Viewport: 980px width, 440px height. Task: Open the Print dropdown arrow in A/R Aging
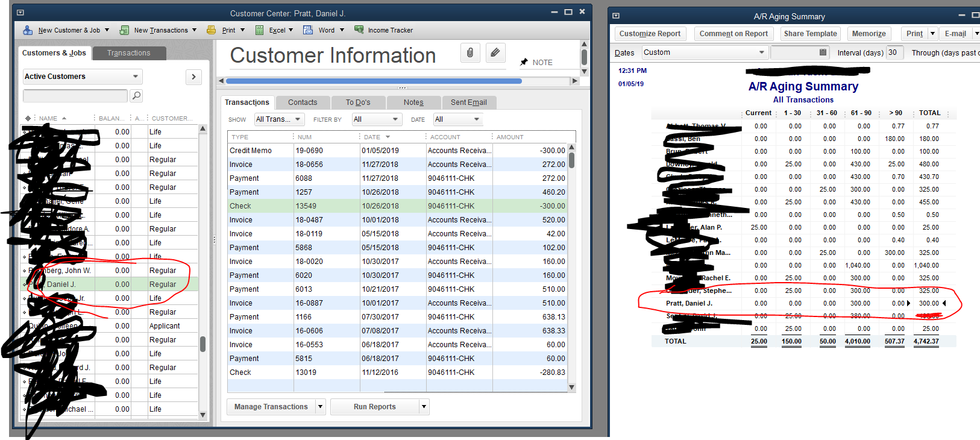pos(932,34)
